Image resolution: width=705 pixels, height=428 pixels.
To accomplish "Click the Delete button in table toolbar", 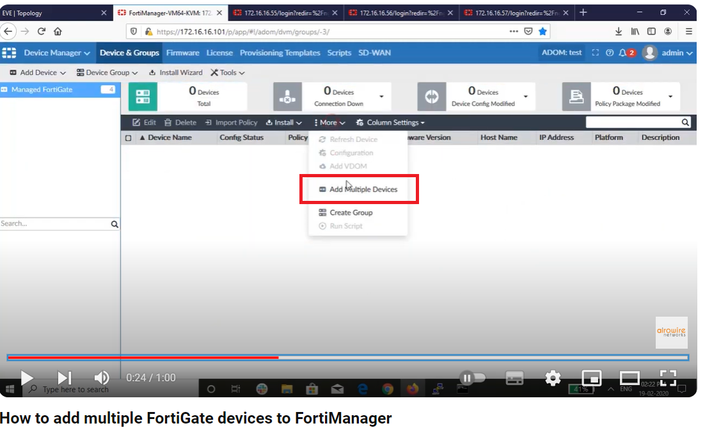I will 180,122.
